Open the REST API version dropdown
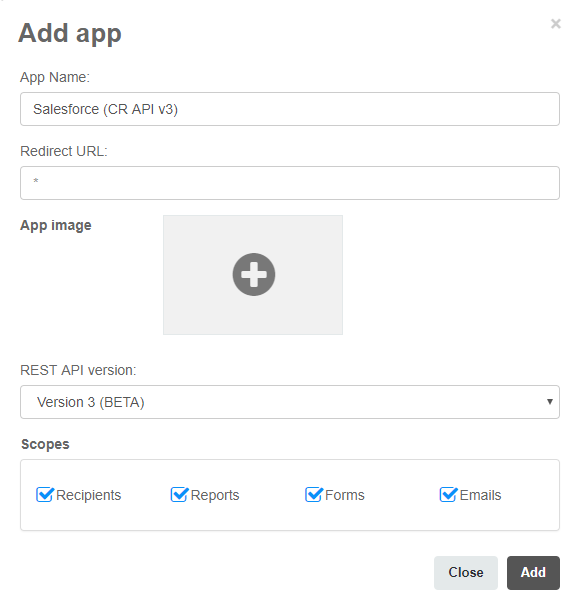The image size is (580, 610). click(290, 402)
